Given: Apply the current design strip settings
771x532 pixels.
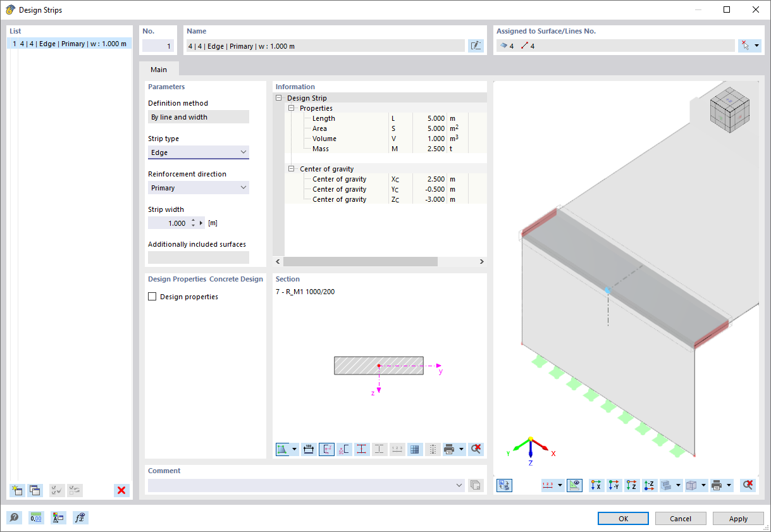Looking at the screenshot, I should point(738,518).
